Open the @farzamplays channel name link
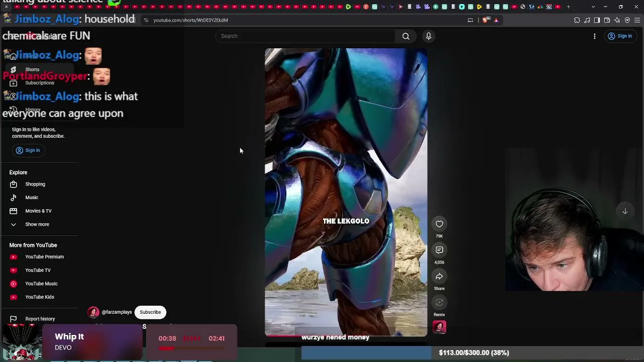This screenshot has height=362, width=644. tap(117, 312)
